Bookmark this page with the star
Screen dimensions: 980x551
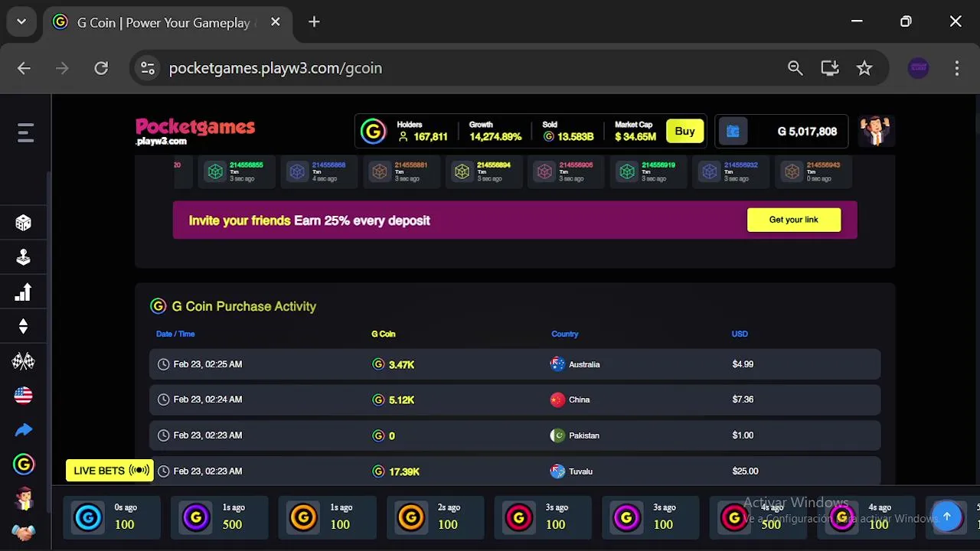point(864,68)
